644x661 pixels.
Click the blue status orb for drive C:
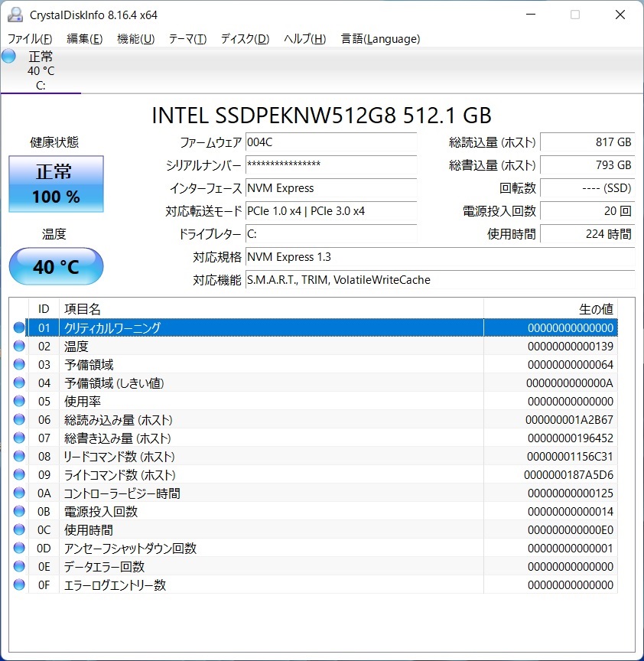(x=9, y=57)
